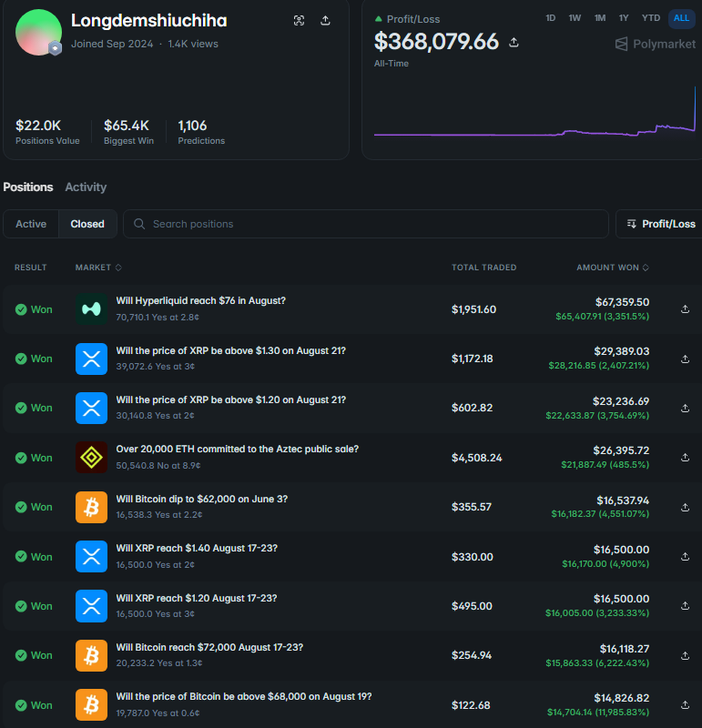Share the XRP reach $1.40 position

(x=685, y=556)
